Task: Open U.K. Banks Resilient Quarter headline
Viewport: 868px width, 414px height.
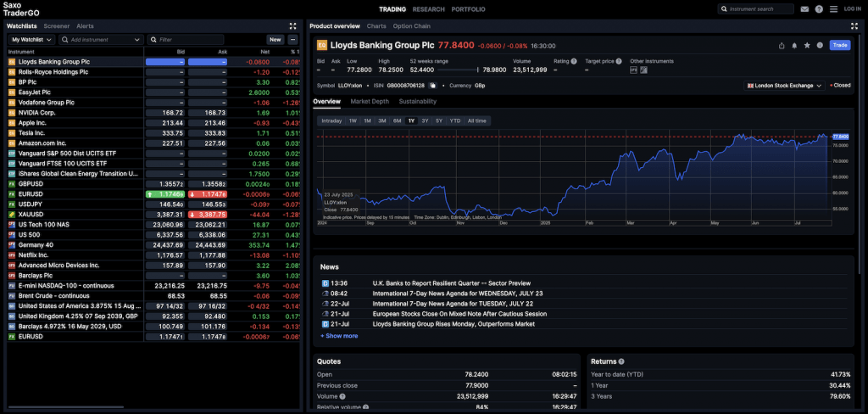Action: [452, 283]
